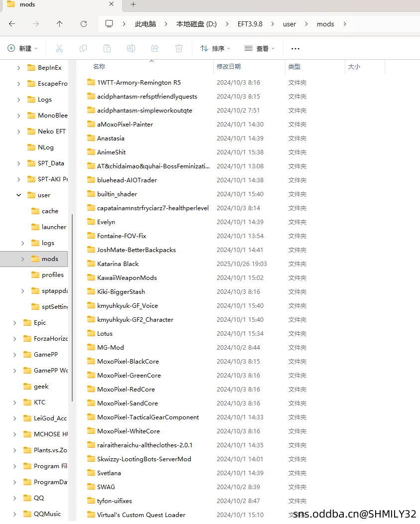
Task: Select profiles folder in navigation tree
Action: [x=52, y=275]
